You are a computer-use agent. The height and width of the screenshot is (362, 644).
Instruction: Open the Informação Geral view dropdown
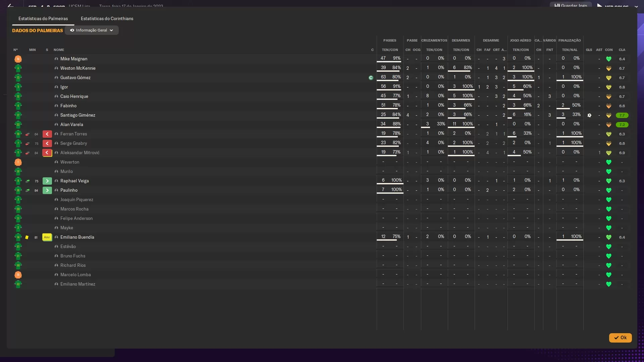click(92, 30)
